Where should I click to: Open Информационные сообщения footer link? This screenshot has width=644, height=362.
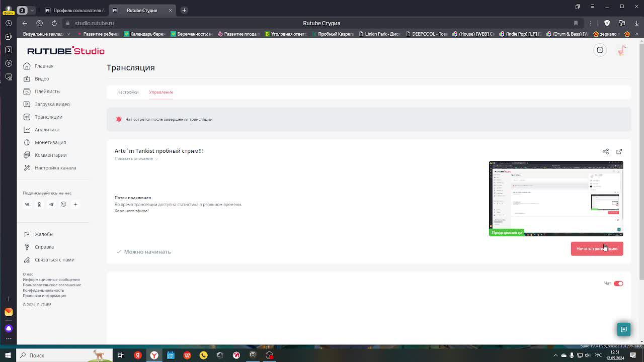(51, 280)
